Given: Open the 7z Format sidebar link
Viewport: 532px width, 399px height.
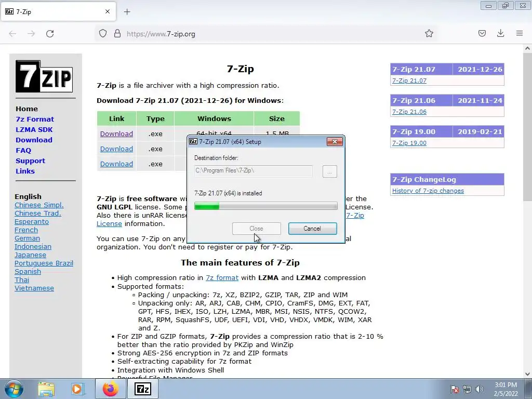Looking at the screenshot, I should coord(35,119).
